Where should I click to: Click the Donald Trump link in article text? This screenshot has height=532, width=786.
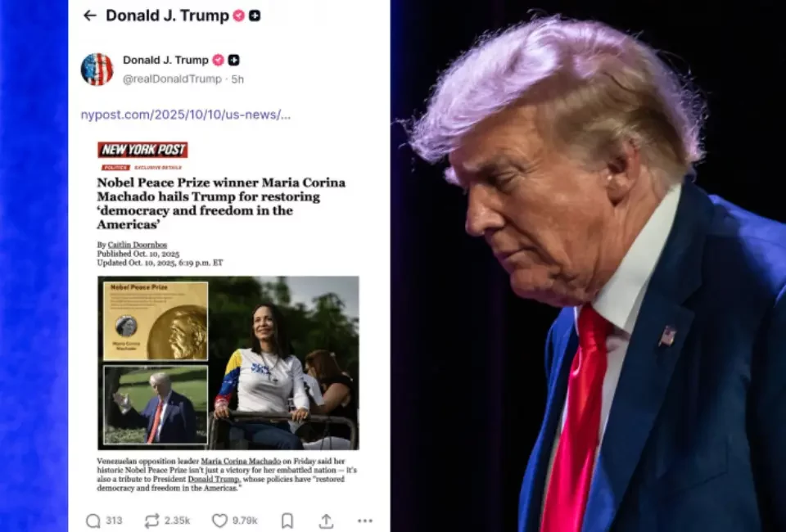(x=214, y=479)
